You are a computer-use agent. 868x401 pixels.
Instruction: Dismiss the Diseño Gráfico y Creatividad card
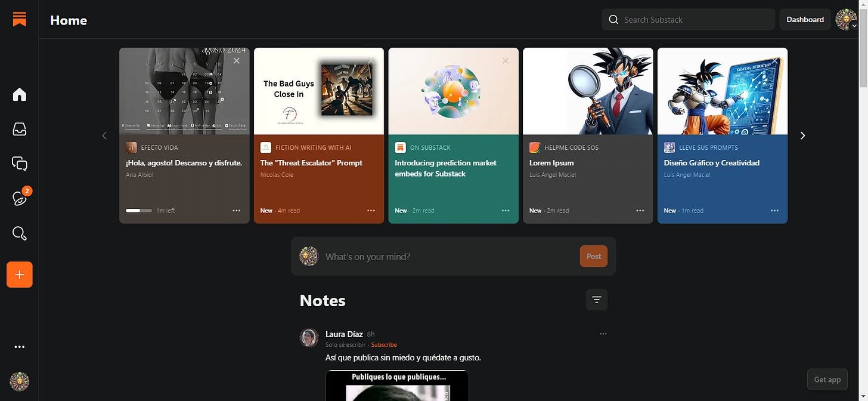[x=774, y=61]
